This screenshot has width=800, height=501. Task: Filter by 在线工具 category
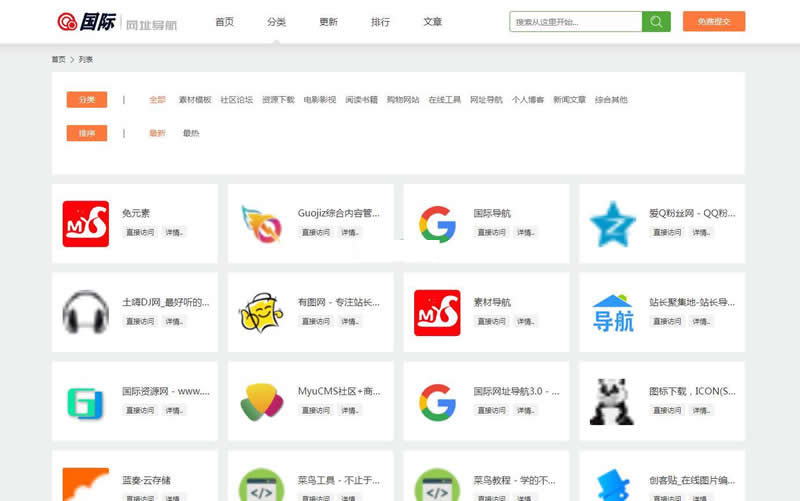(444, 99)
